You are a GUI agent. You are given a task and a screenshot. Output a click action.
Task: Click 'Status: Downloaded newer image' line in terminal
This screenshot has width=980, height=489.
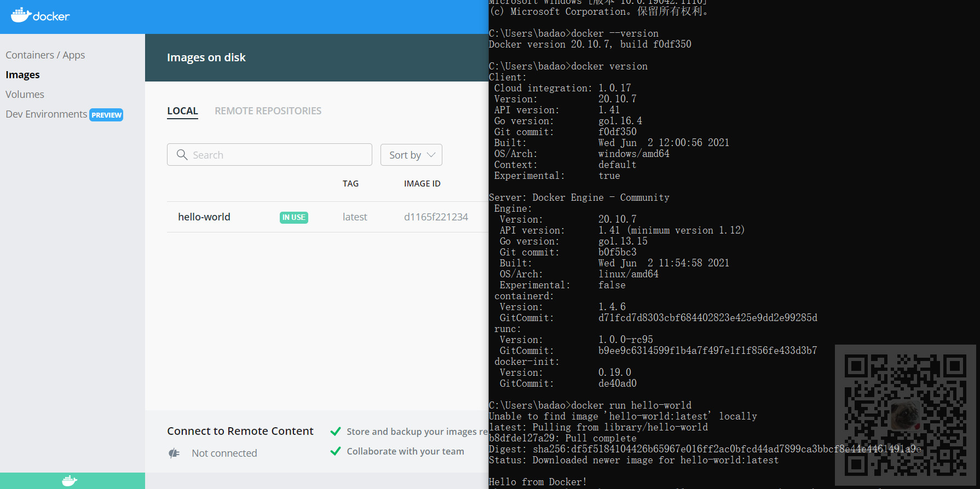633,460
